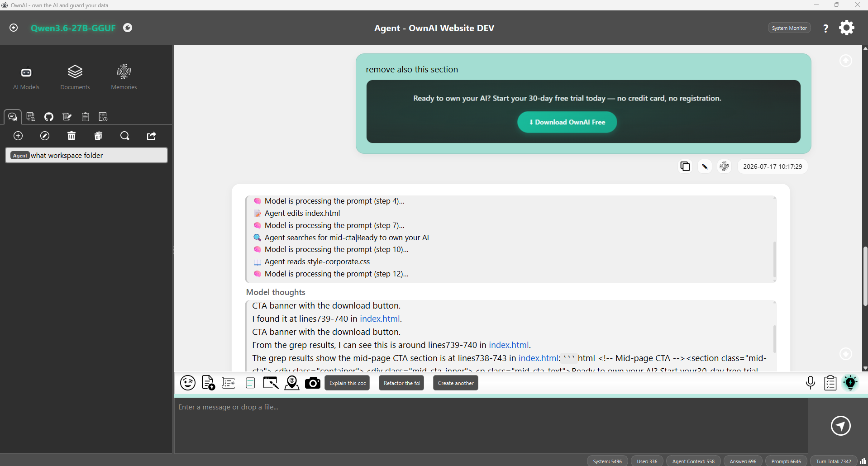Screen dimensions: 868x466
Task: Click the teal-lined note icon in message toolbar
Action: pos(250,383)
